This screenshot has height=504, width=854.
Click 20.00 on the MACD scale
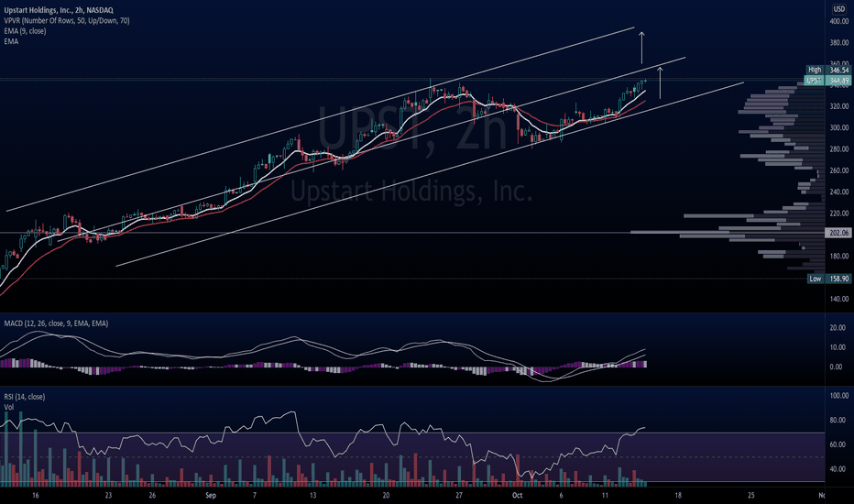pos(838,328)
